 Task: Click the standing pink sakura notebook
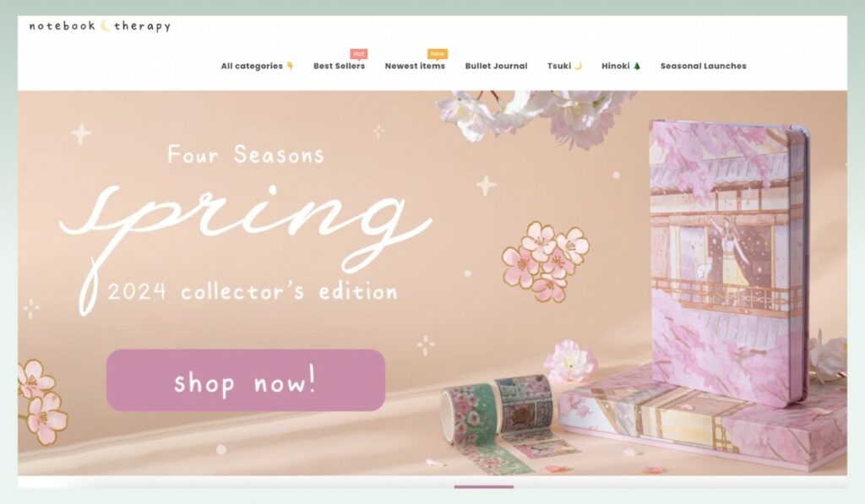729,262
